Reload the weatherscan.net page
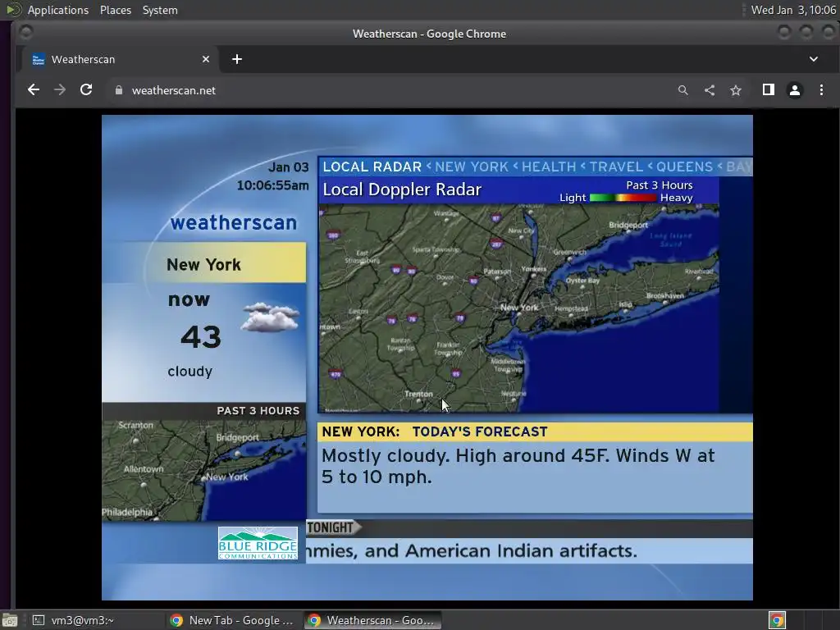The width and height of the screenshot is (840, 630). pyautogui.click(x=86, y=90)
